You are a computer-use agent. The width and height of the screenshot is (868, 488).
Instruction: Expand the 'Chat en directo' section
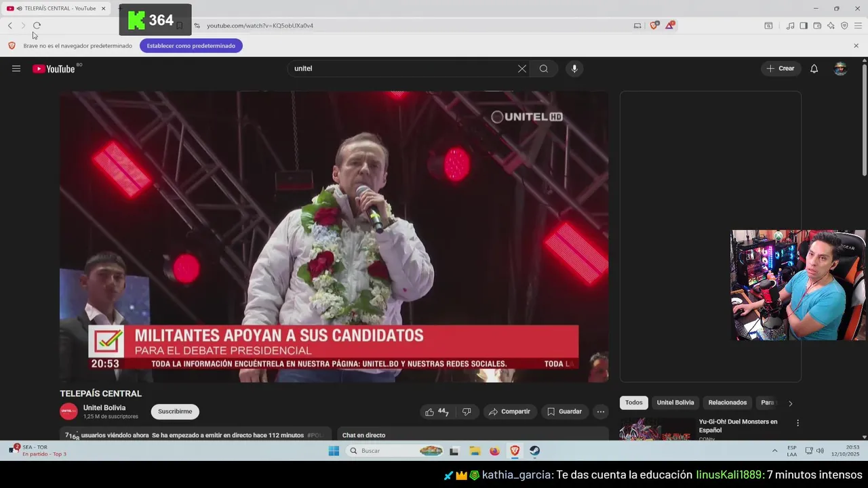coord(473,435)
